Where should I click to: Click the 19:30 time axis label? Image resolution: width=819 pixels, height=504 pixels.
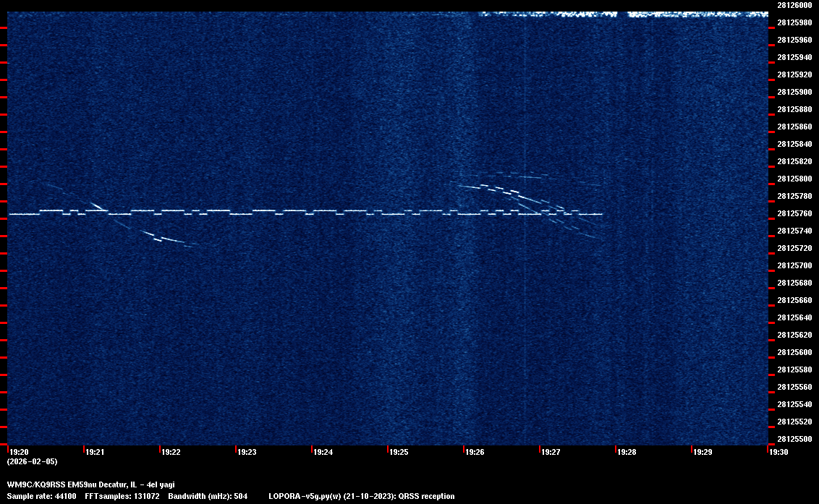click(x=778, y=452)
